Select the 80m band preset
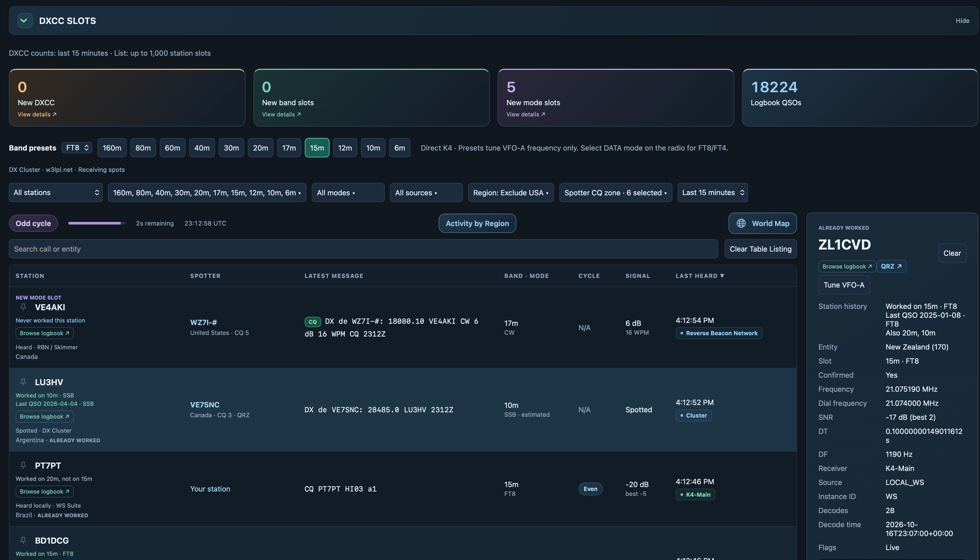Screen dimensions: 980x560 (x=143, y=148)
